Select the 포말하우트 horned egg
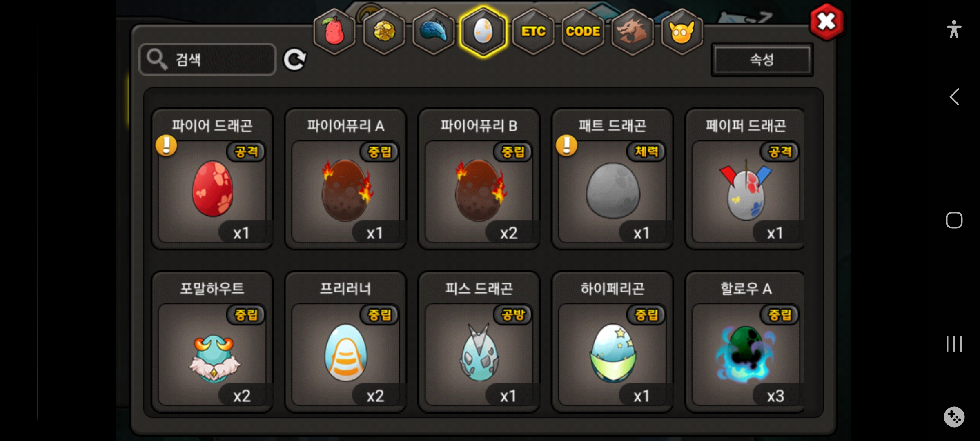 coord(212,342)
